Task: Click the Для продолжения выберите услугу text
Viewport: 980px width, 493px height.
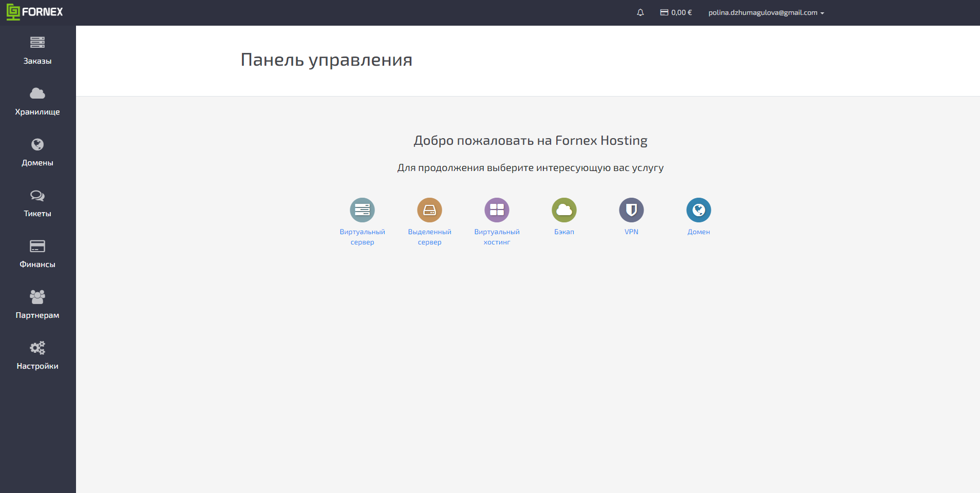Action: click(x=531, y=168)
